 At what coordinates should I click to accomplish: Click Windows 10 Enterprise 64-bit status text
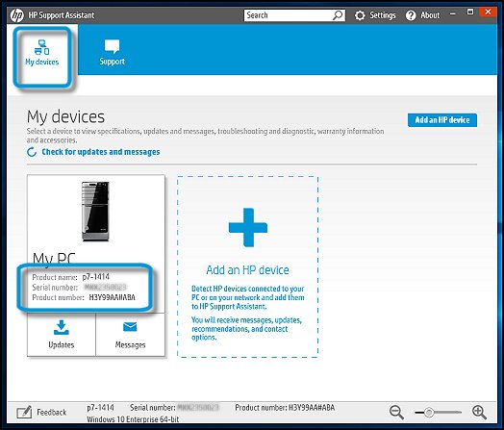[133, 419]
